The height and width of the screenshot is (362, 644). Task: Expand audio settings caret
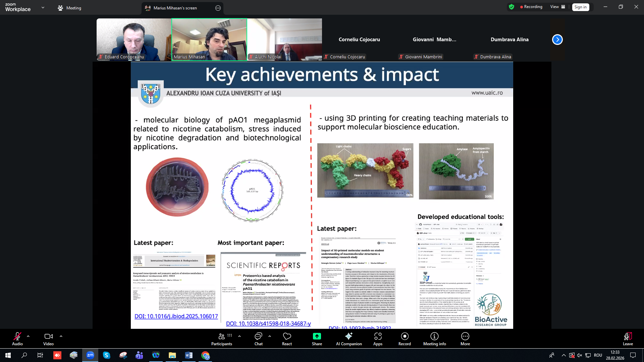[x=28, y=336]
